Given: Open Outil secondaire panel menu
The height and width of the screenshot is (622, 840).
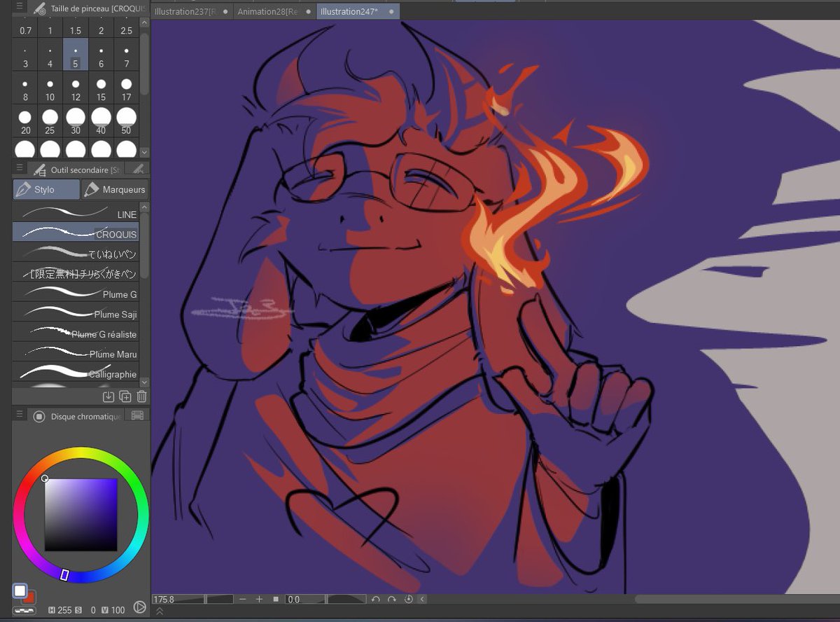Looking at the screenshot, I should tap(20, 168).
